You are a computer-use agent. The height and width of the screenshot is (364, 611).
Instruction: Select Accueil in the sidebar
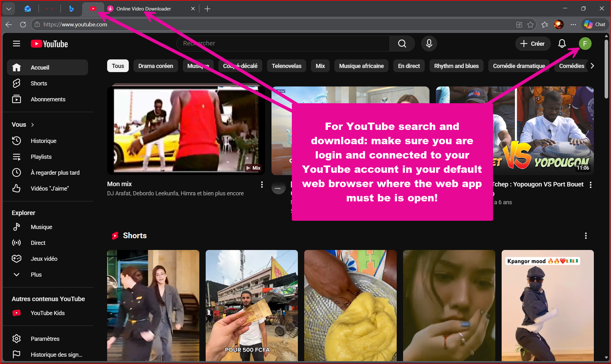[40, 67]
